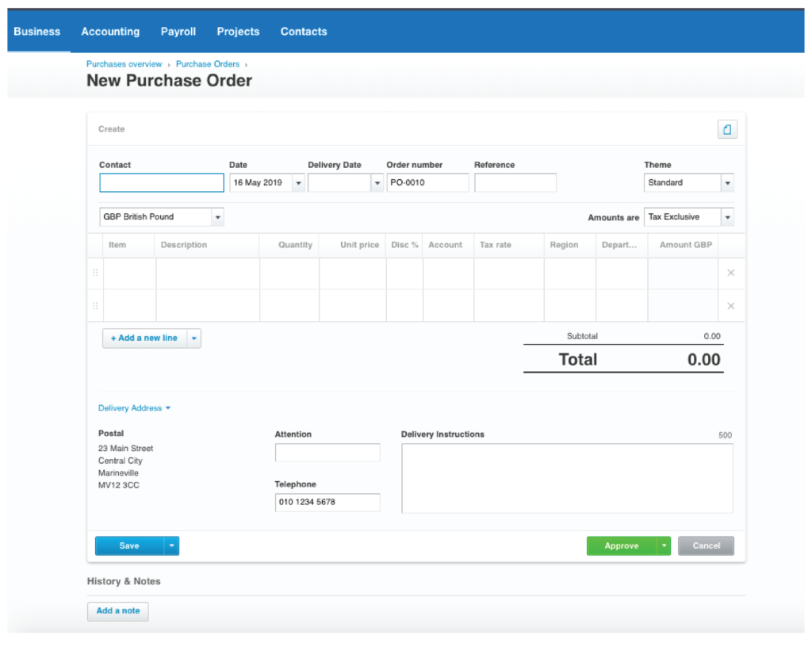Click the Unit price column header
812x650 pixels.
359,245
